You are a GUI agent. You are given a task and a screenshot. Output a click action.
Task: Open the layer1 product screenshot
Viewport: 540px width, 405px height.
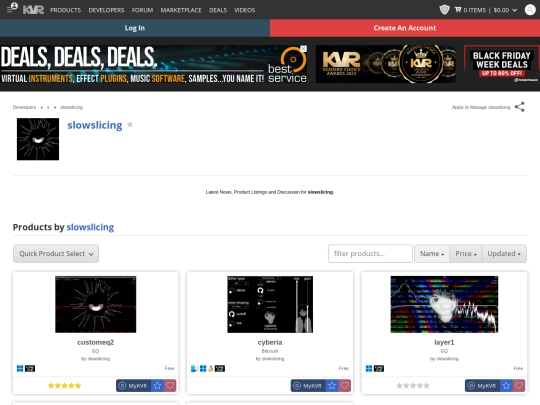444,304
